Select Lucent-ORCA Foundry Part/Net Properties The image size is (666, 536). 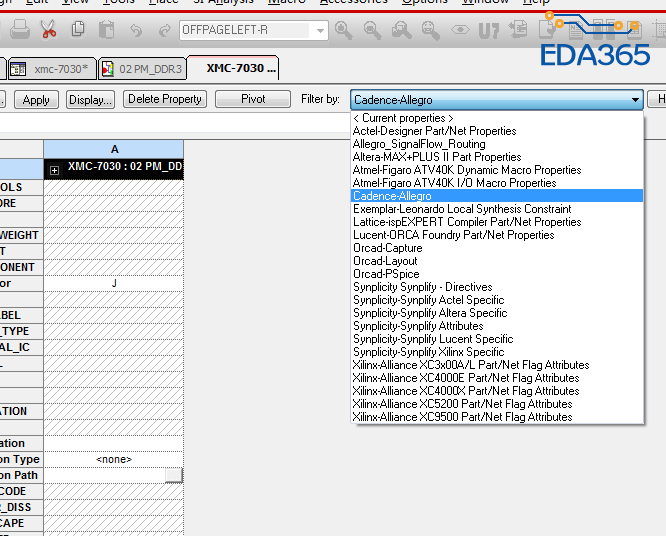point(497,235)
